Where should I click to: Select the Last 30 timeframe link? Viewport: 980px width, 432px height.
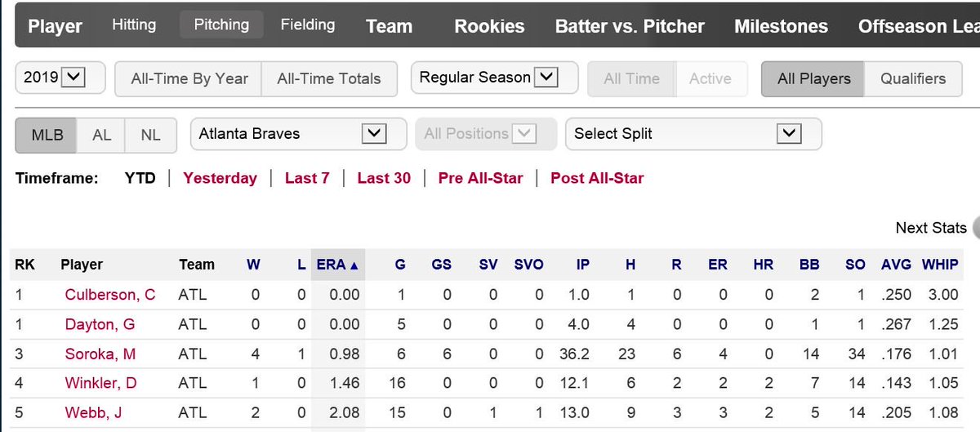384,178
